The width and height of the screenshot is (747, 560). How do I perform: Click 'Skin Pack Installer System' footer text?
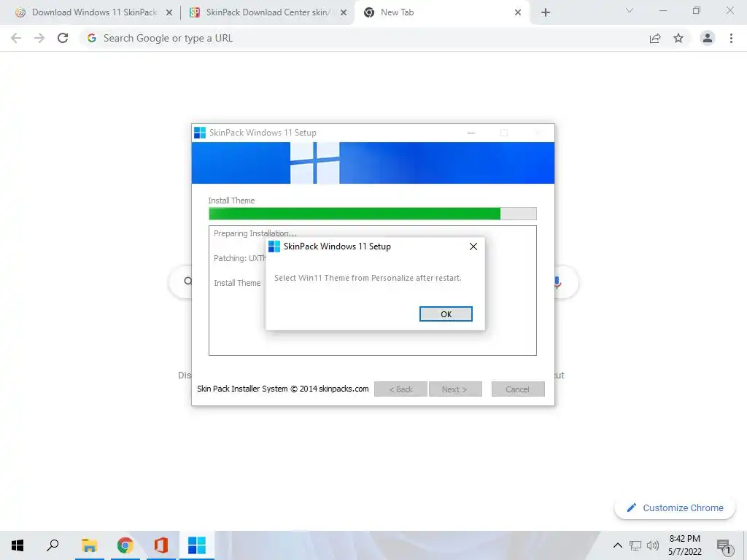(x=283, y=389)
